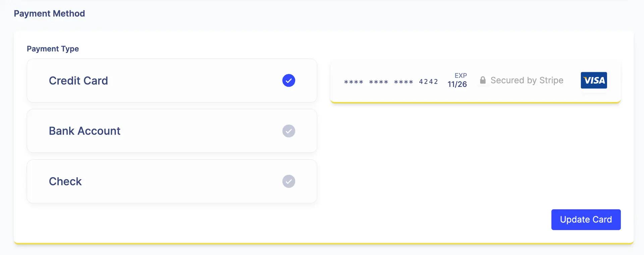644x255 pixels.
Task: Click the second masked asterisk group of card number
Action: 378,82
